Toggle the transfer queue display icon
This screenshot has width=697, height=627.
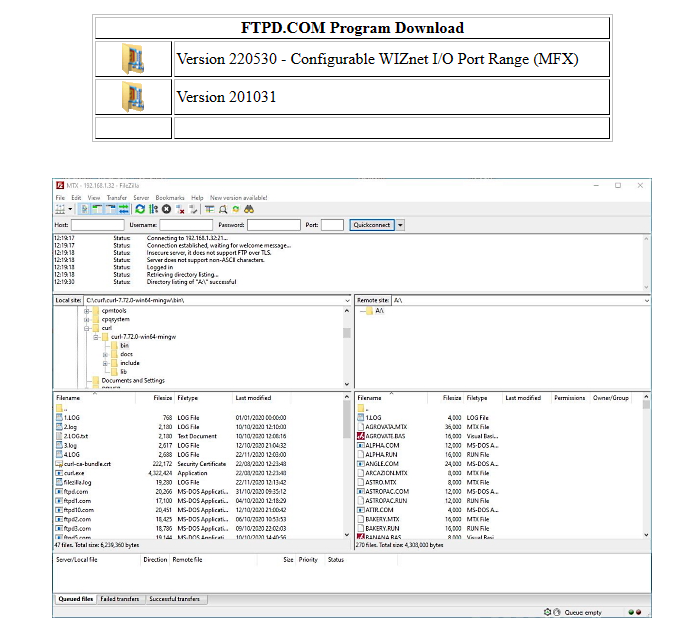pyautogui.click(x=124, y=209)
